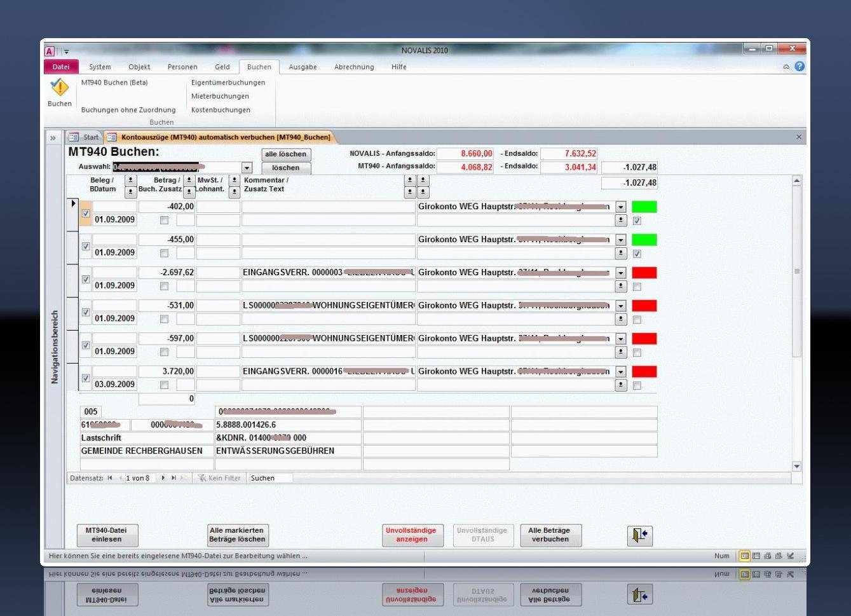This screenshot has width=851, height=616.
Task: Click red status indicator in -2.697,62 row
Action: tap(644, 273)
